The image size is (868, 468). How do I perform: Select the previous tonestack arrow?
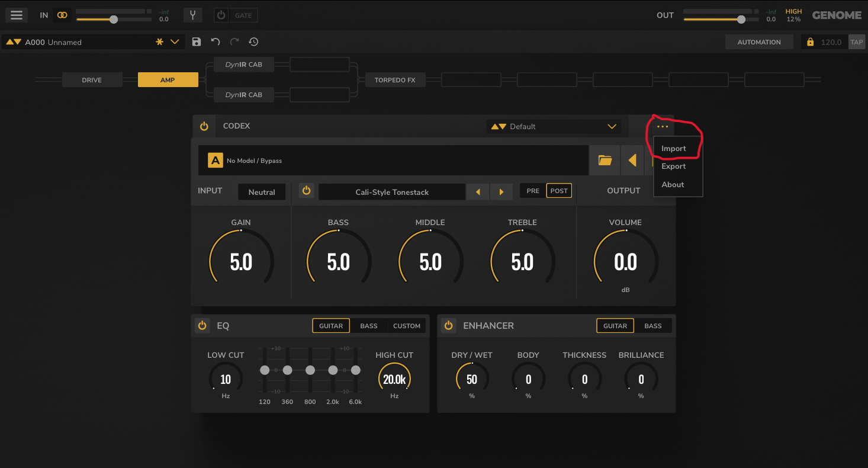tap(478, 192)
